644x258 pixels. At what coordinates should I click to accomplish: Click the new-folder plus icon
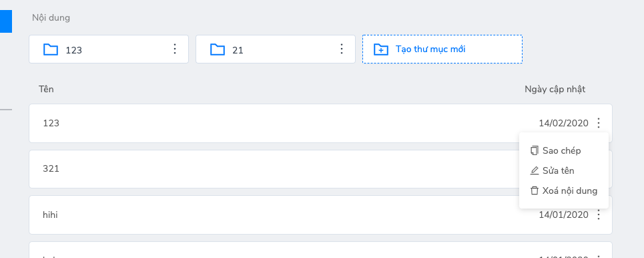381,49
